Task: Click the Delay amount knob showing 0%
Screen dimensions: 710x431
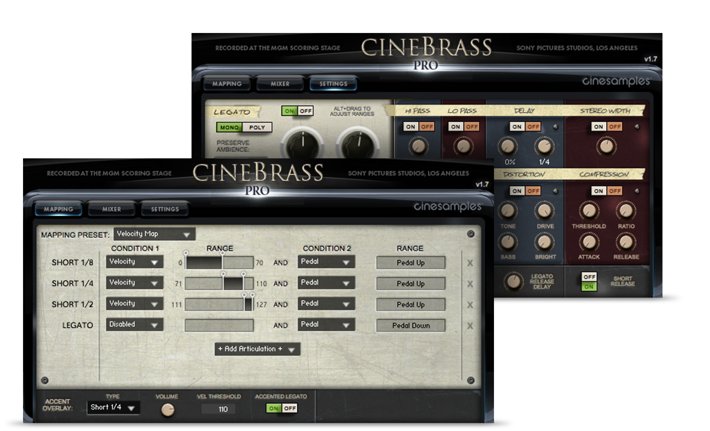Action: pyautogui.click(x=508, y=146)
